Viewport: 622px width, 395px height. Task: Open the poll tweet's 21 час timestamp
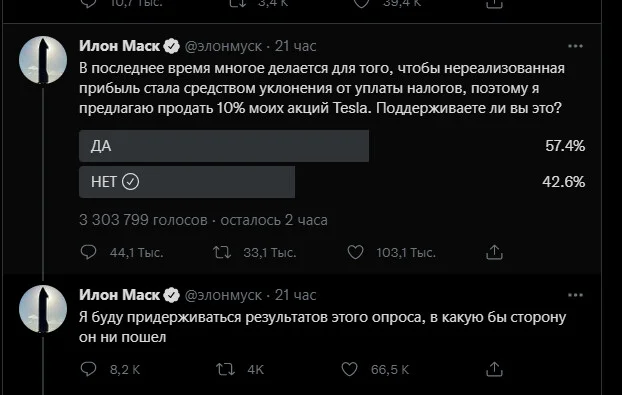296,46
